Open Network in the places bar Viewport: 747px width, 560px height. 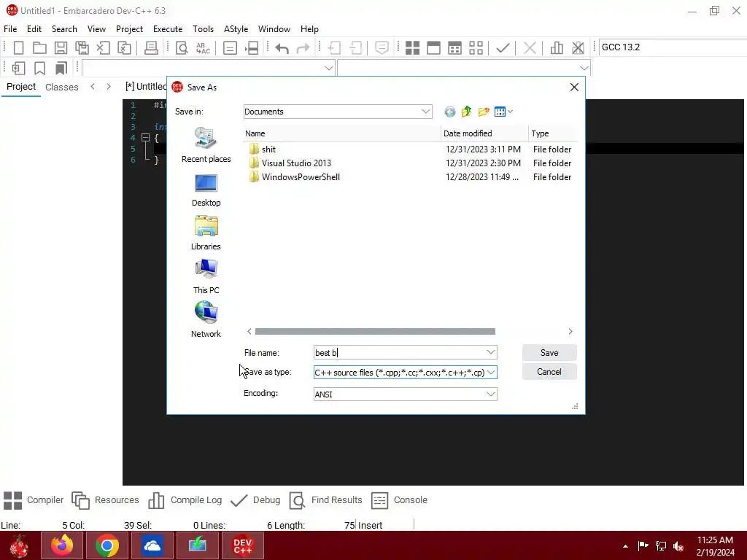click(206, 320)
